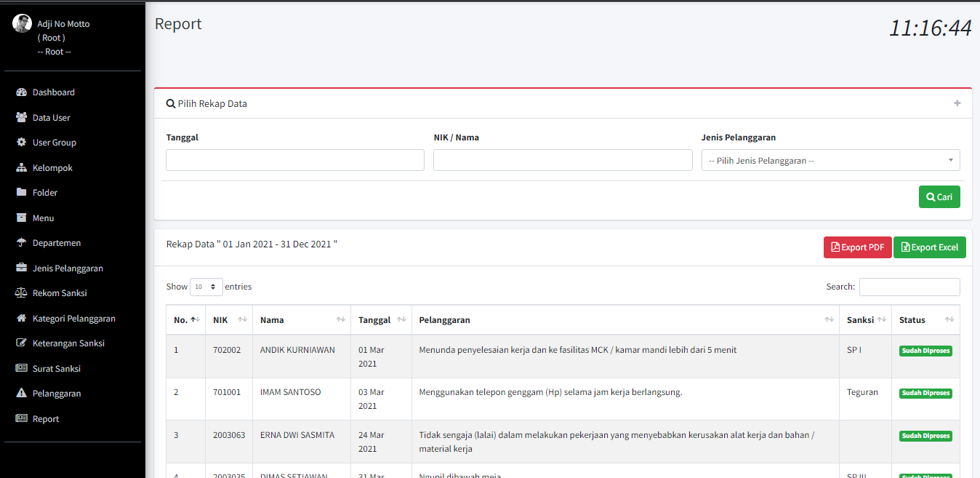Open the Kategori Pelanggaran menu item
This screenshot has width=980, height=478.
[x=73, y=319]
